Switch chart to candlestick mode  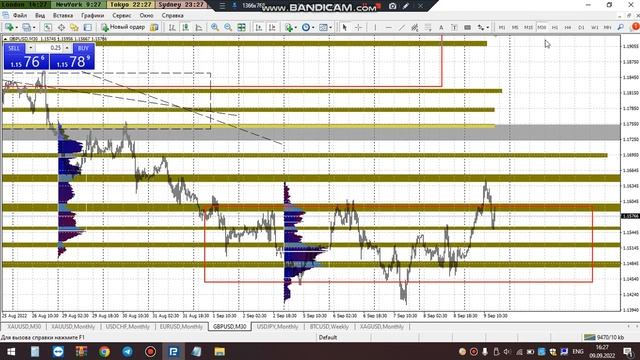point(185,27)
